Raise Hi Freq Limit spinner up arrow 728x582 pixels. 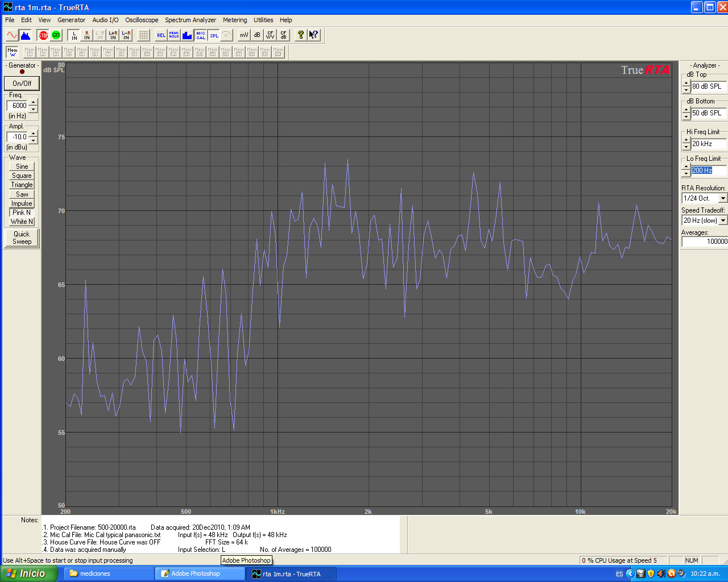point(686,140)
